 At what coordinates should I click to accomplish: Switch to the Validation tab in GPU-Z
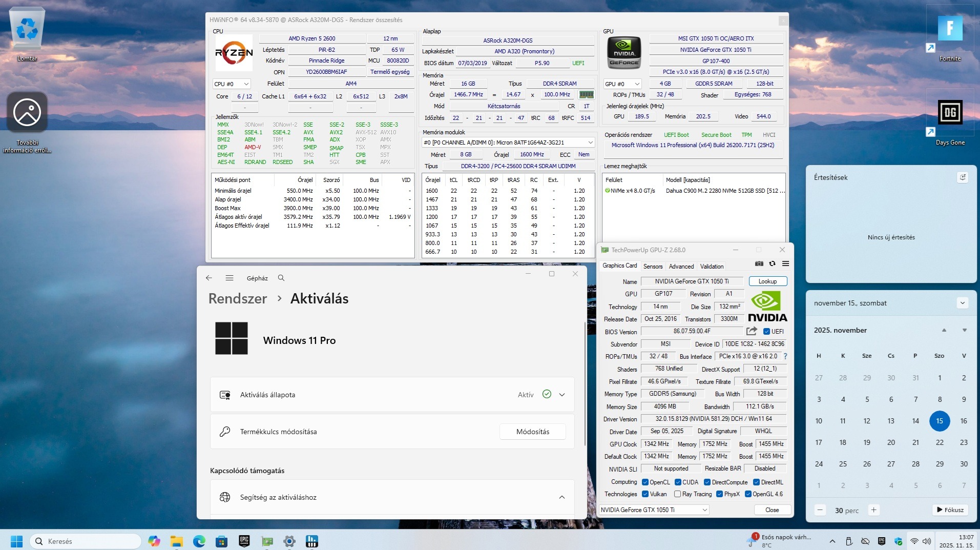(712, 266)
